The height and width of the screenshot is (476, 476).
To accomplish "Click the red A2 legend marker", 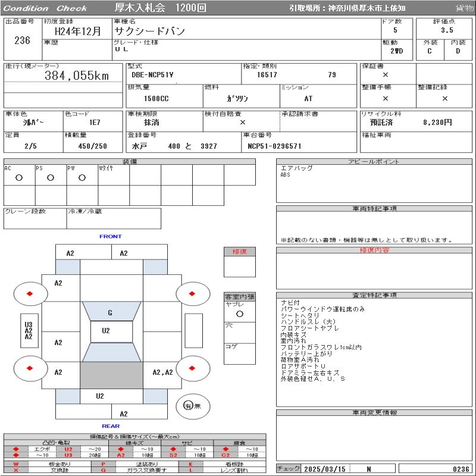I will tap(121, 455).
